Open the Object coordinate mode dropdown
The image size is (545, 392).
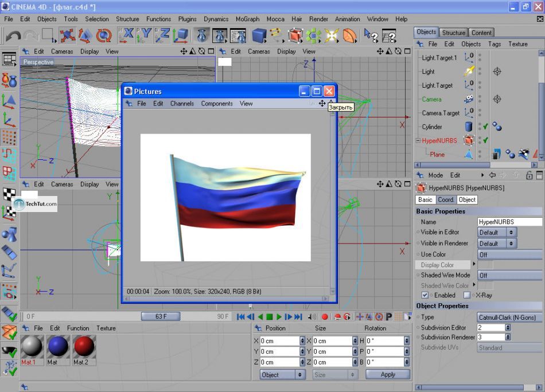click(283, 375)
